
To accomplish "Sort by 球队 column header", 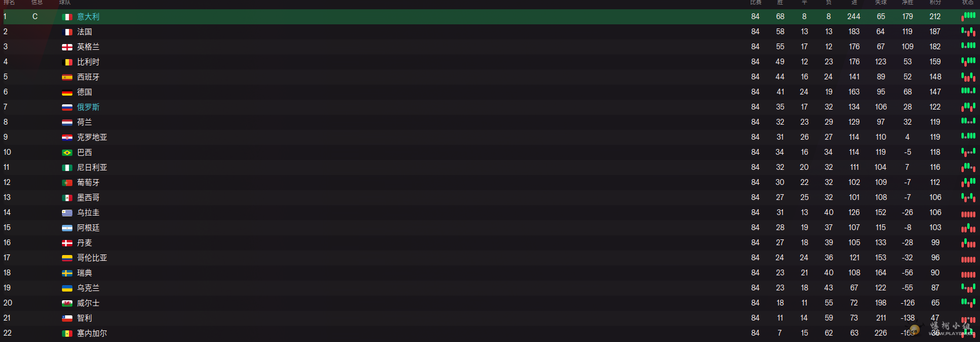I will point(65,2).
